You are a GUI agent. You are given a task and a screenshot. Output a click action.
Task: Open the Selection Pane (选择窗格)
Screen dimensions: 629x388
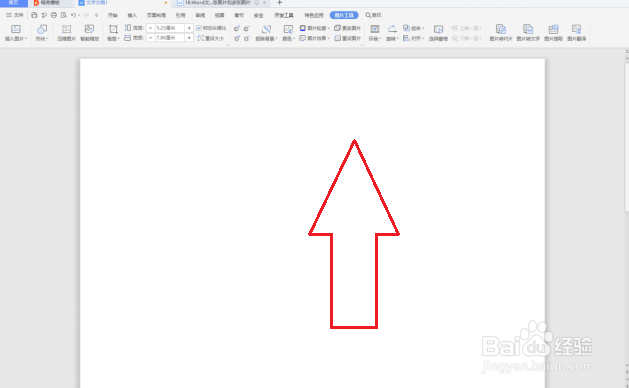(438, 33)
